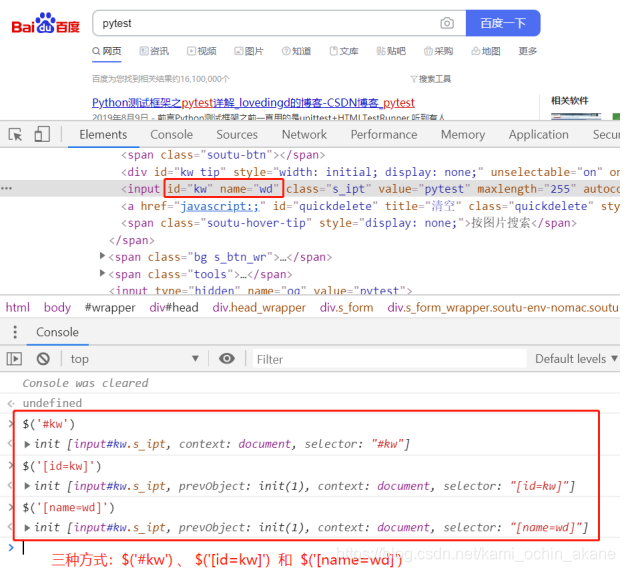
Task: Expand the span class="tools" node
Action: (x=102, y=273)
